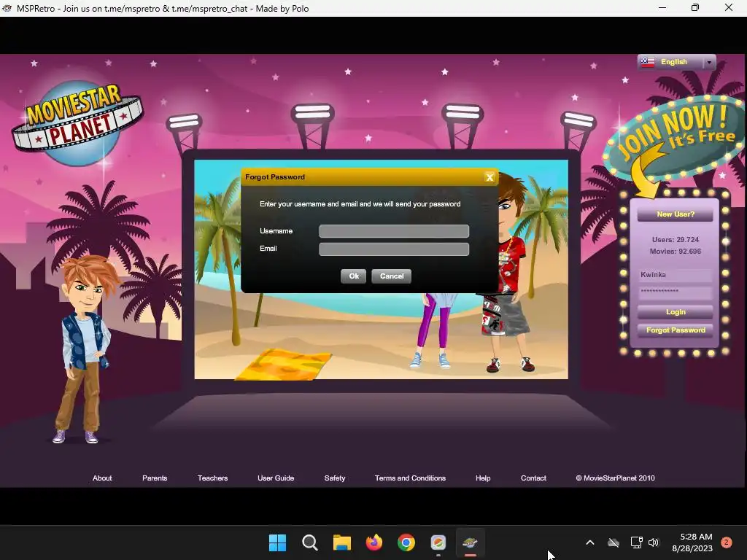
Task: Click the 'Users: 29.724' counter text
Action: pos(675,239)
